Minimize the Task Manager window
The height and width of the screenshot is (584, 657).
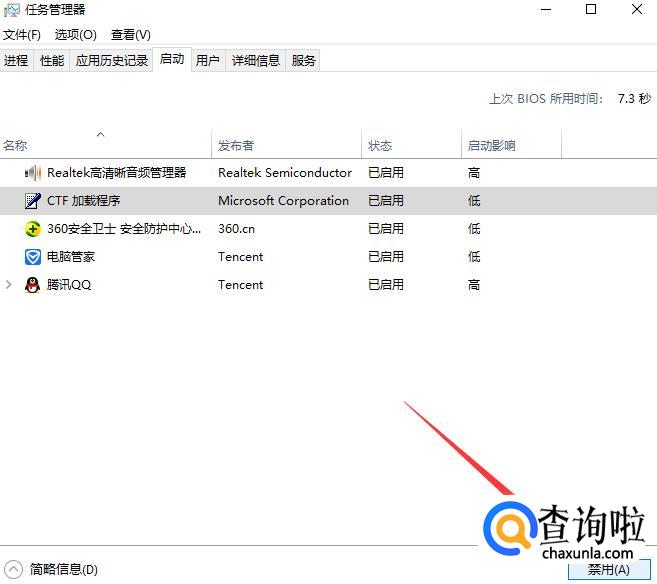[x=546, y=10]
